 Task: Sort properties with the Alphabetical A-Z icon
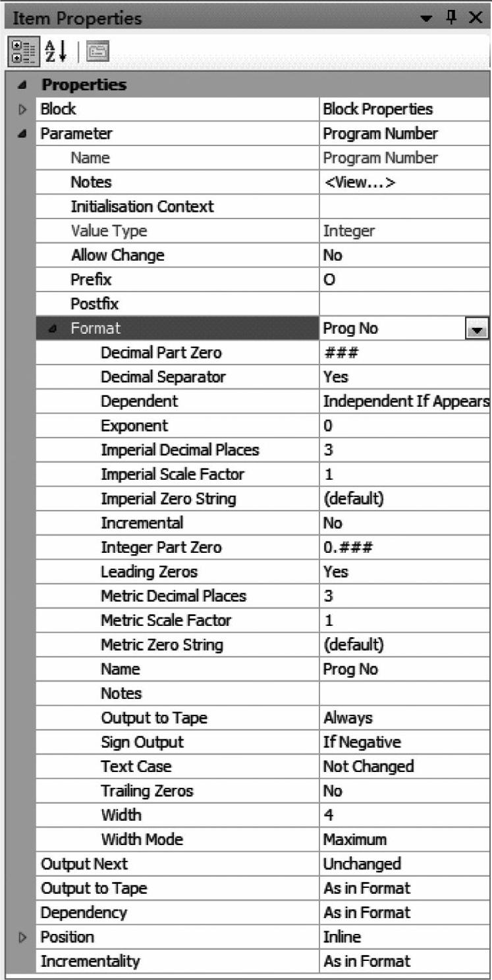point(50,51)
